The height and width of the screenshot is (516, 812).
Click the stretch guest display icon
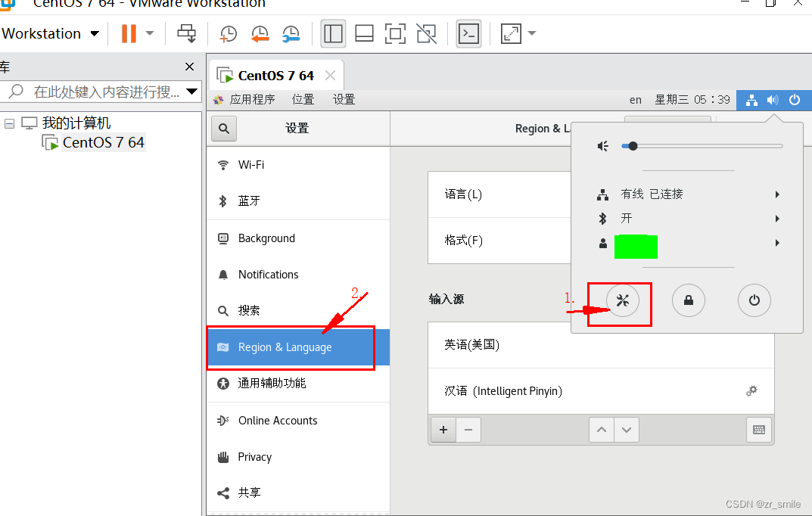(511, 33)
